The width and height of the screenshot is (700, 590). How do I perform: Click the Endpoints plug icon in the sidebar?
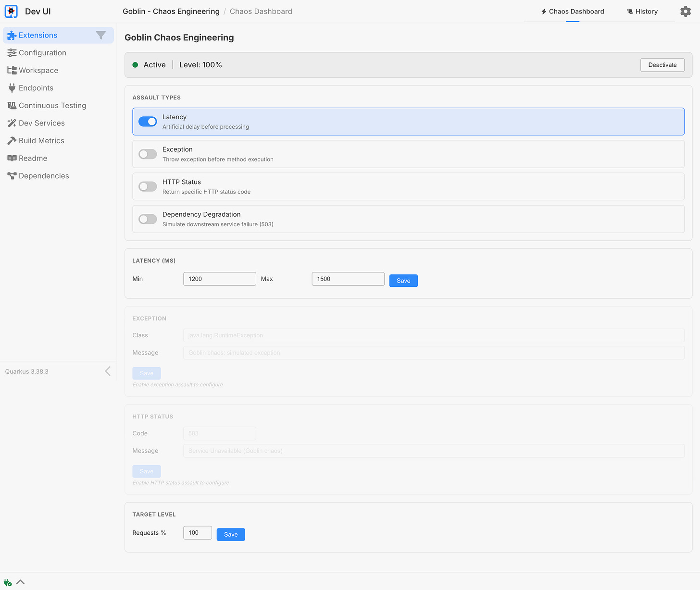click(x=12, y=88)
